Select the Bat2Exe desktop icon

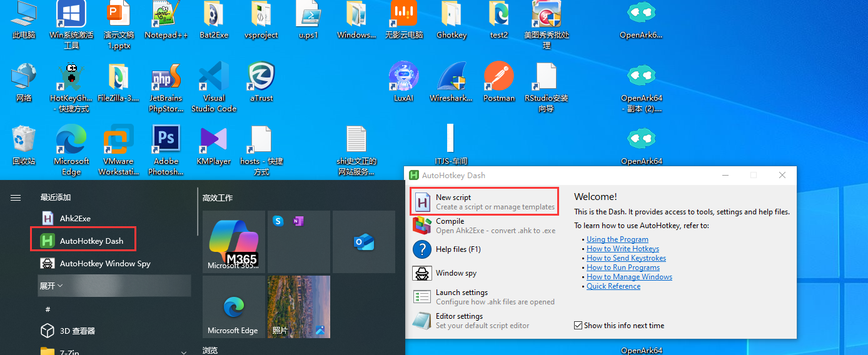[214, 21]
